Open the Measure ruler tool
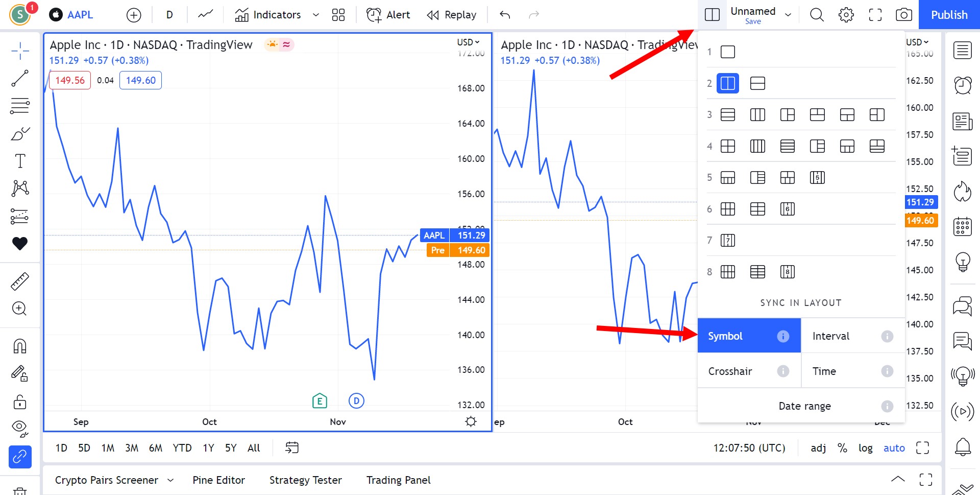Image resolution: width=980 pixels, height=495 pixels. coord(20,280)
